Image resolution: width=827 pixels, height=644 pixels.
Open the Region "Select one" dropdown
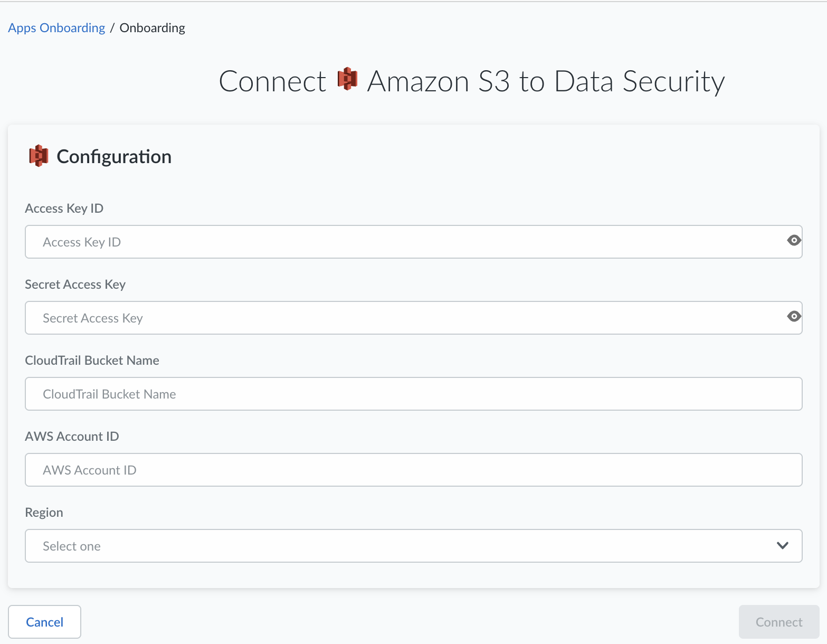tap(401, 546)
